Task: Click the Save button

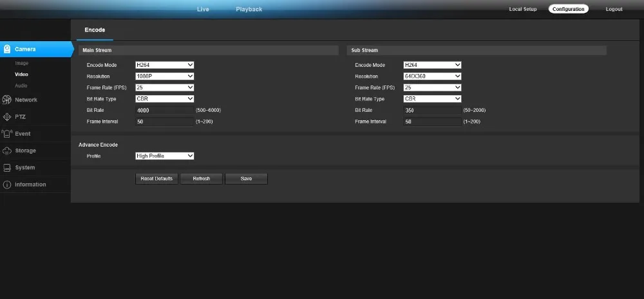Action: (x=246, y=179)
